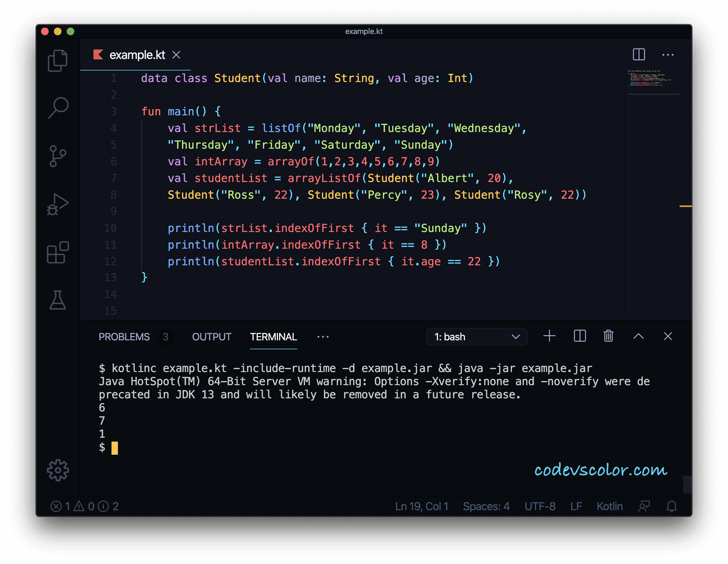Click the Kotlin file icon on tab
The height and width of the screenshot is (564, 728).
[98, 54]
